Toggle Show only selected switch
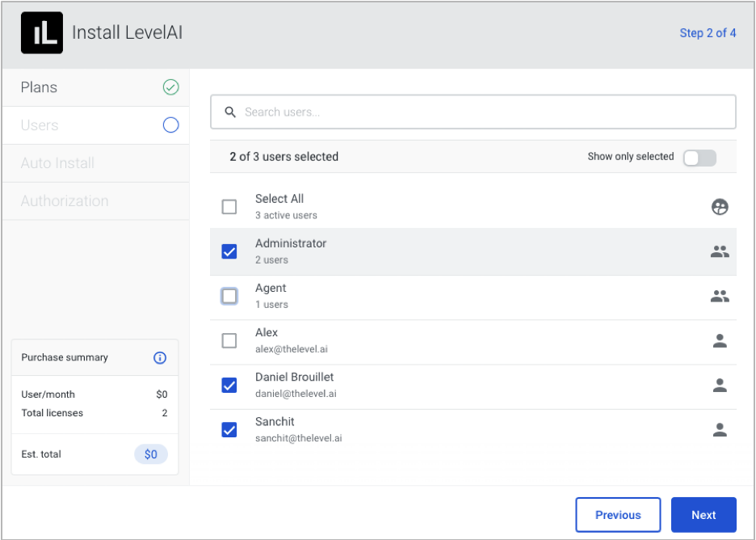 [699, 158]
